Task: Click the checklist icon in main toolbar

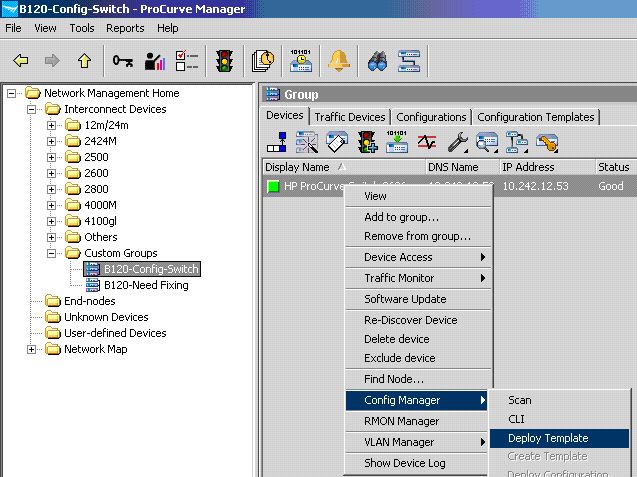Action: [x=186, y=61]
